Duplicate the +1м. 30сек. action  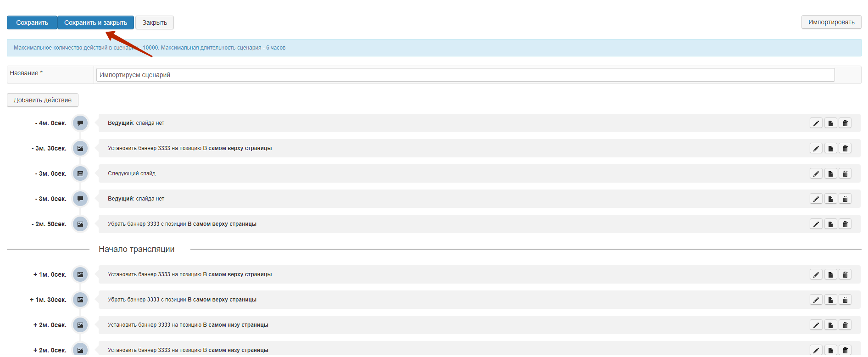830,300
